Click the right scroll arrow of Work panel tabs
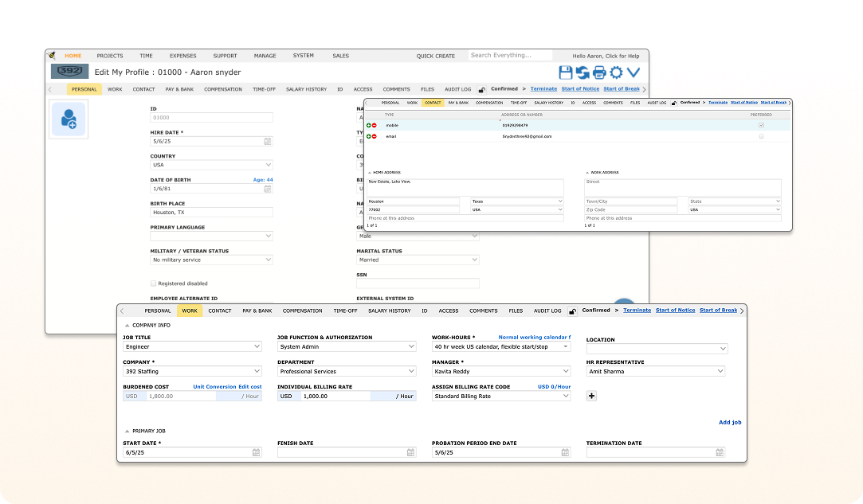 pos(742,311)
